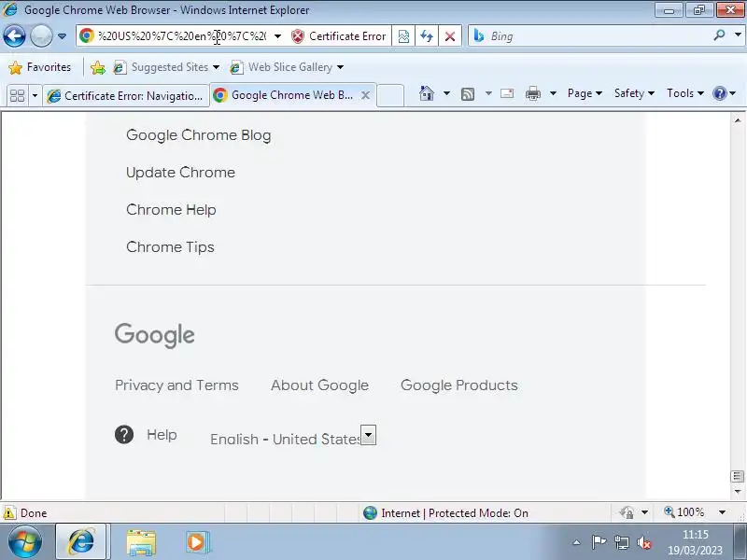Click the status bar privacy report icon

click(627, 512)
